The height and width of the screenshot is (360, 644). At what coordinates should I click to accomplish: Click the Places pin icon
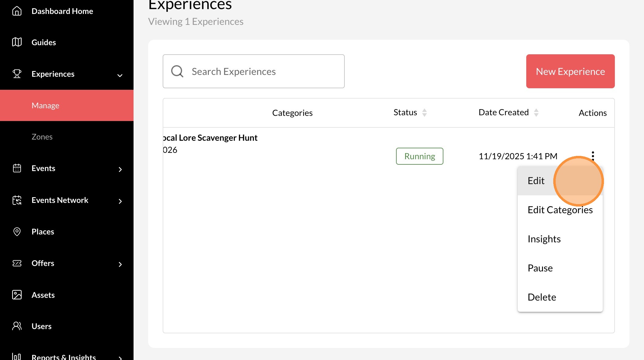pos(17,231)
